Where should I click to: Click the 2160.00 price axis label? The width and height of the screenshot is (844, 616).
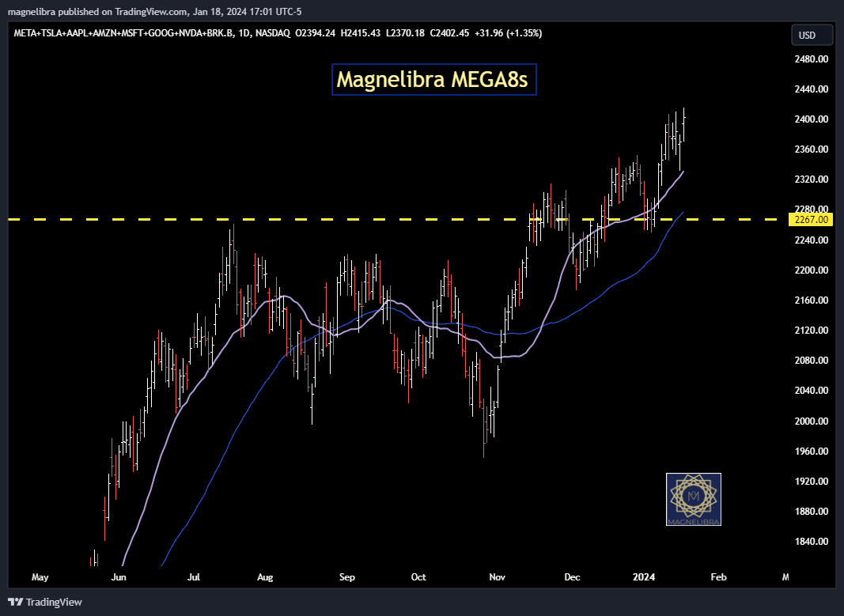coord(811,300)
